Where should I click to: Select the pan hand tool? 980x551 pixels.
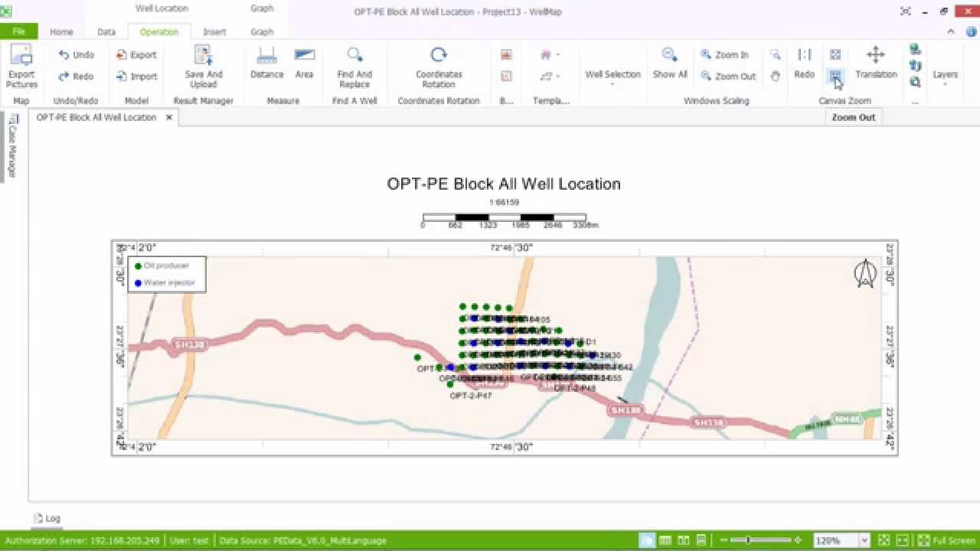(x=776, y=76)
